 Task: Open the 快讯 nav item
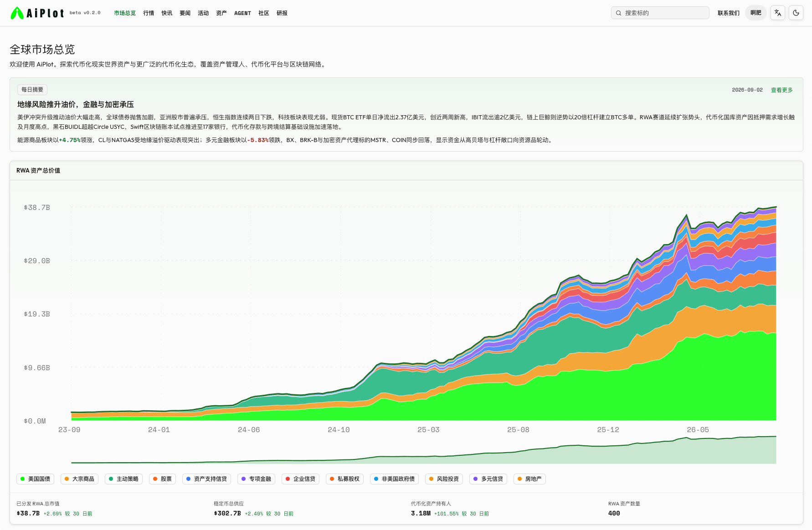(x=167, y=13)
